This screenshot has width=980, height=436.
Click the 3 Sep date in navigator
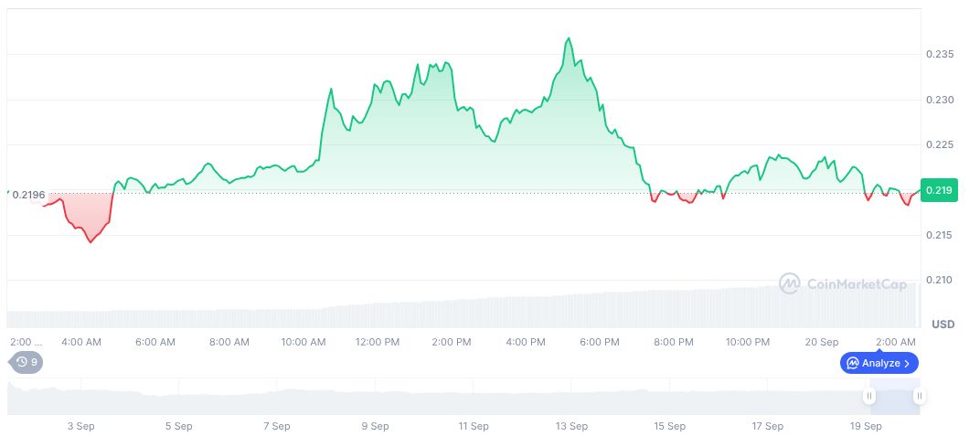tap(81, 426)
